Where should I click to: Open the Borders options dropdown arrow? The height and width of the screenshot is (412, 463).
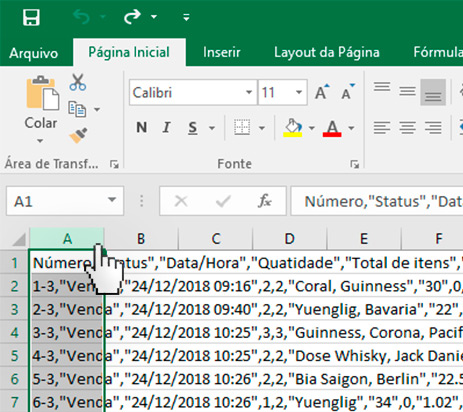click(262, 128)
